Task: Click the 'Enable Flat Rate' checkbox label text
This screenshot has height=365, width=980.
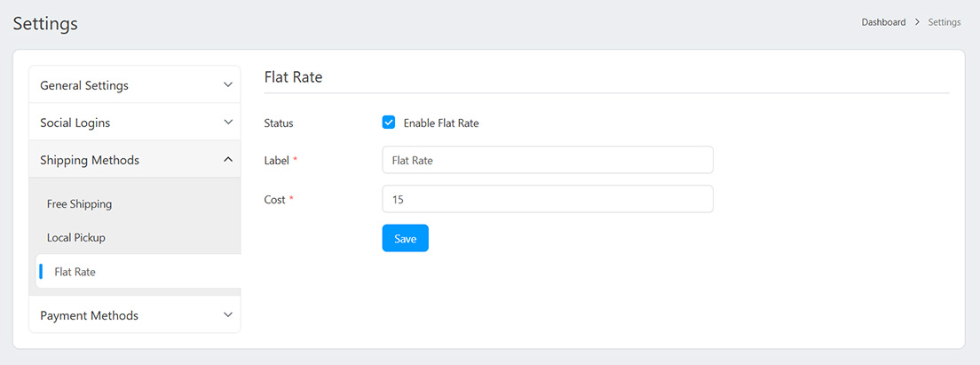Action: point(440,123)
